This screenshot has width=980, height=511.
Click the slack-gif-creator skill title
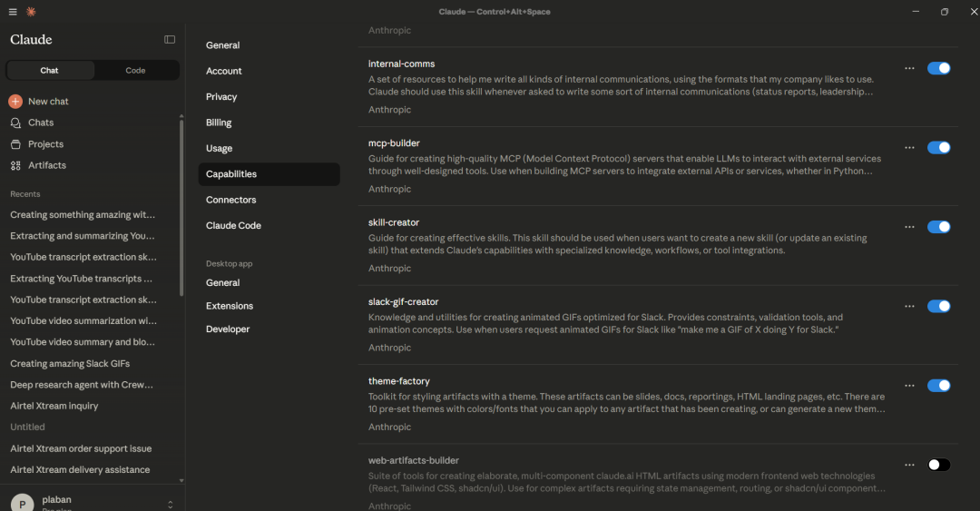coord(403,303)
